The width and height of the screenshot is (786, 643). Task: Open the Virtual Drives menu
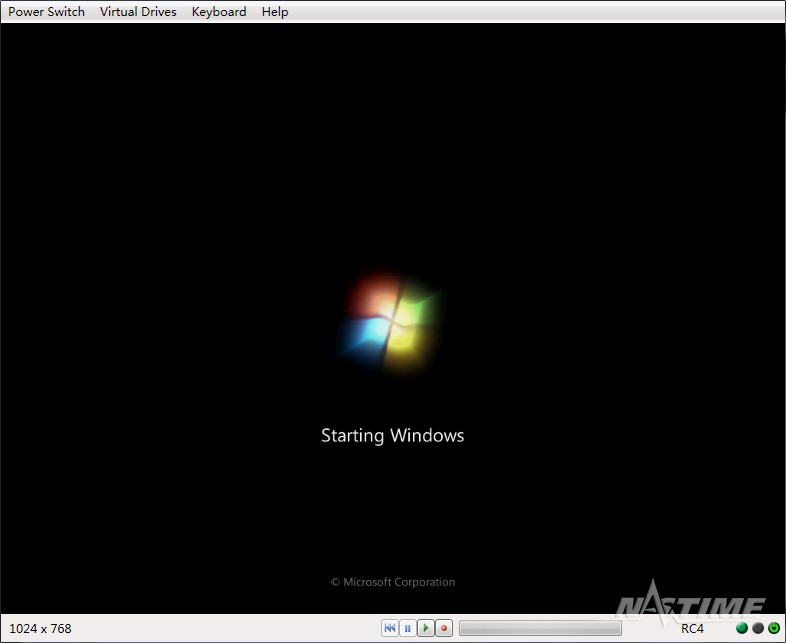pos(138,12)
